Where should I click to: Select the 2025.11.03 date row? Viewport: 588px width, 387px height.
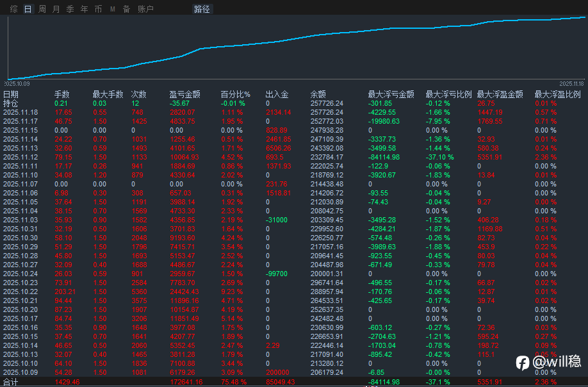(294, 220)
